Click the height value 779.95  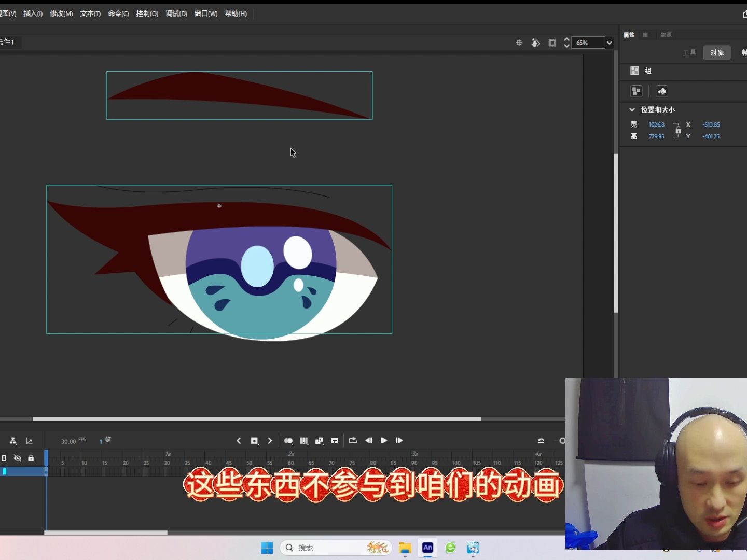(x=656, y=136)
